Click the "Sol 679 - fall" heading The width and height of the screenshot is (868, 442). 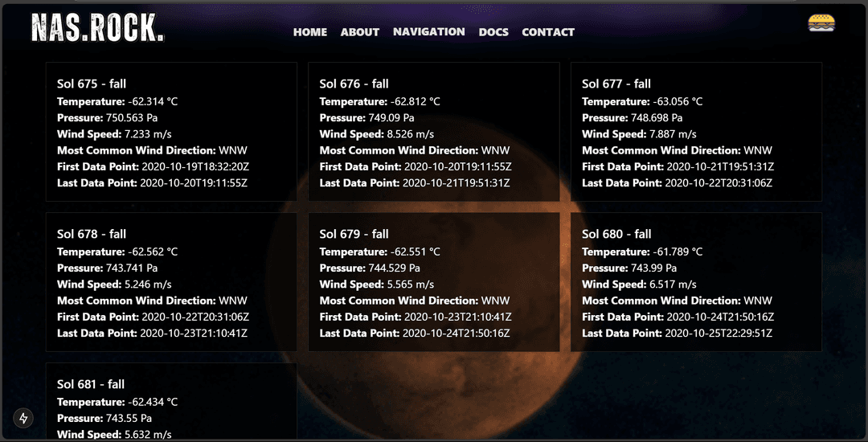click(354, 234)
